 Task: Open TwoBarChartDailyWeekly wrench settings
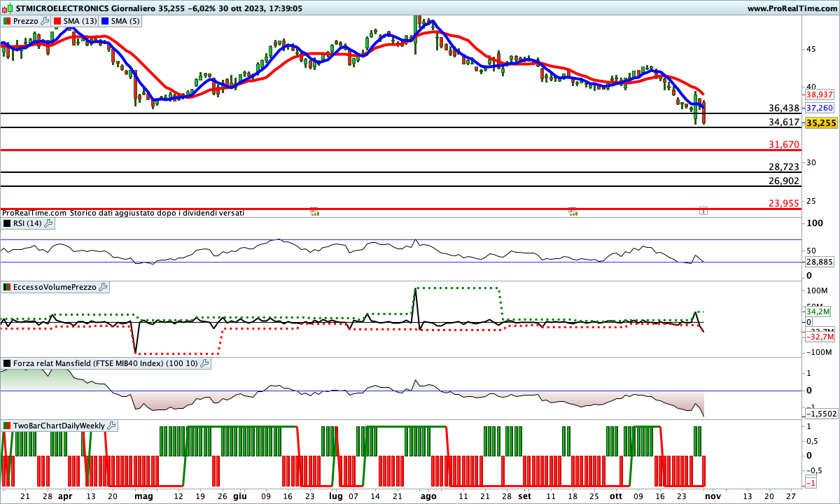tap(111, 426)
